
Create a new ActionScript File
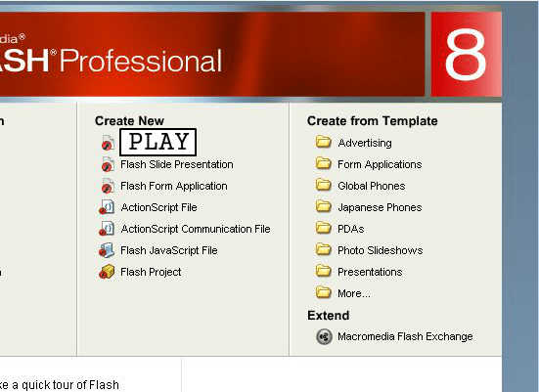pyautogui.click(x=158, y=207)
